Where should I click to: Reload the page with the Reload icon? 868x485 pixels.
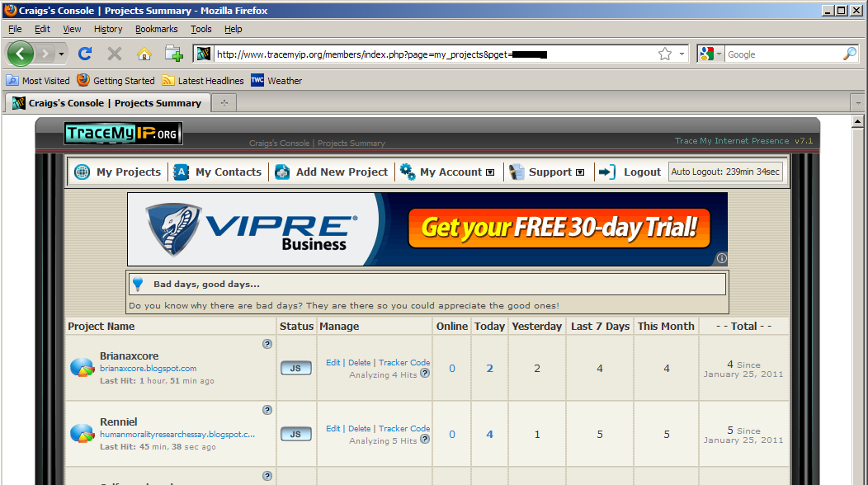pos(85,54)
